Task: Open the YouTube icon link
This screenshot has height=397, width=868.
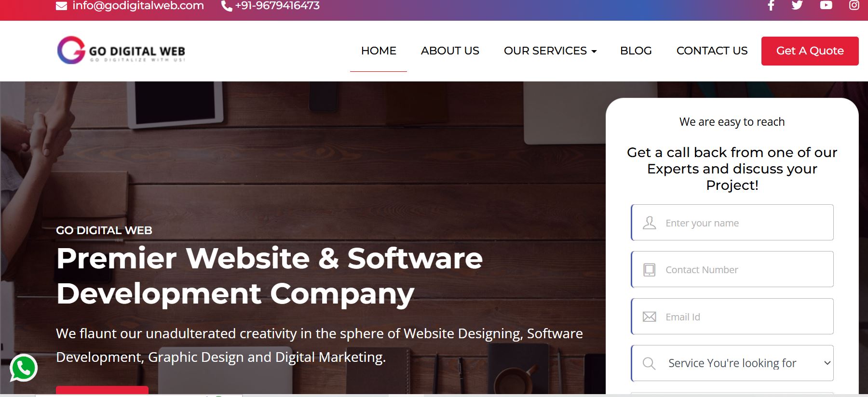Action: (826, 5)
